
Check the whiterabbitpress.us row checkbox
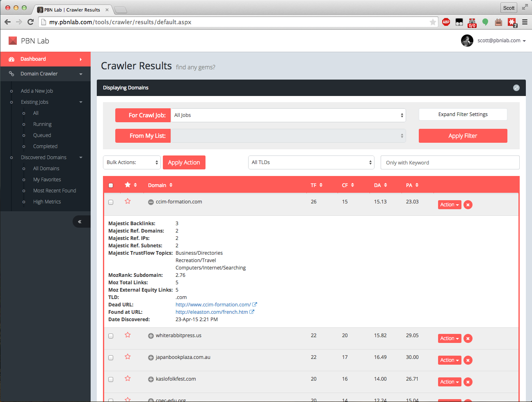point(111,336)
